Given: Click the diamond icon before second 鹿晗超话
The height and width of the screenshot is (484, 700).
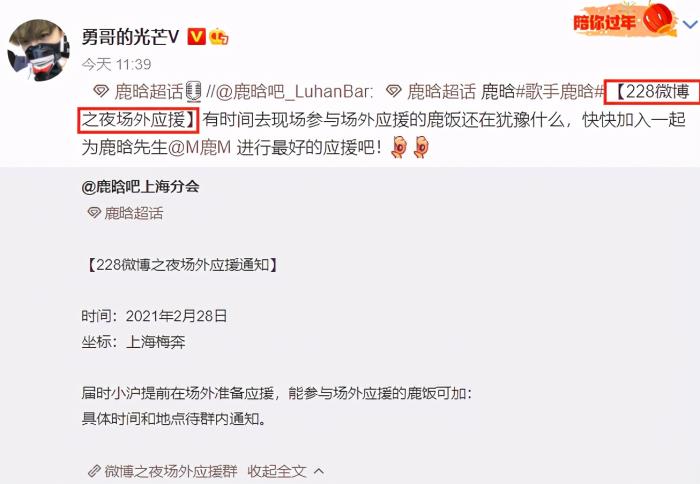Looking at the screenshot, I should 394,92.
